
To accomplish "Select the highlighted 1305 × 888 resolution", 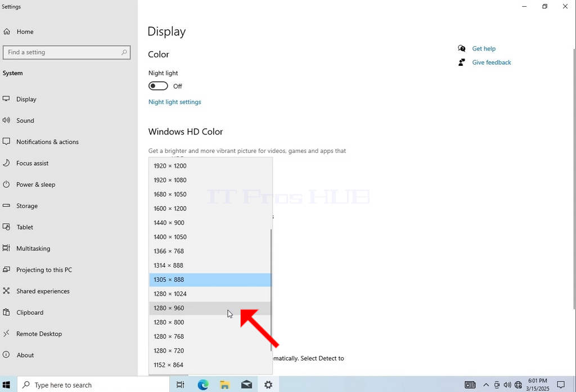I will click(x=210, y=280).
